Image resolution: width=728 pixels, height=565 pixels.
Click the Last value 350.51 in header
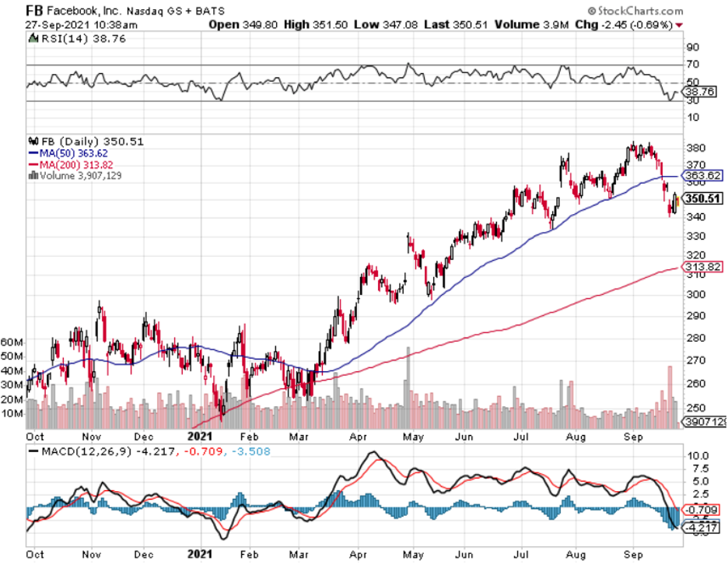click(470, 25)
